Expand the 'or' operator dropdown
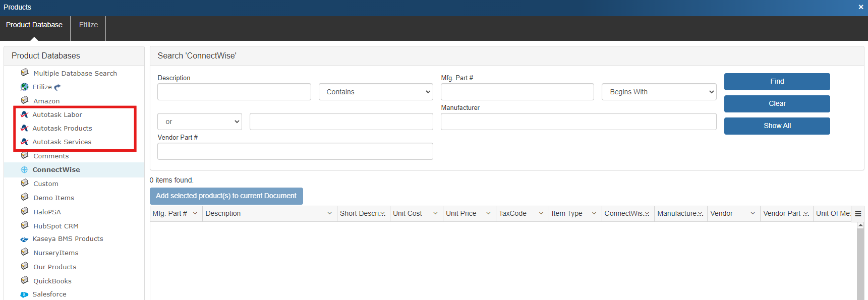Image resolution: width=868 pixels, height=300 pixels. 200,122
